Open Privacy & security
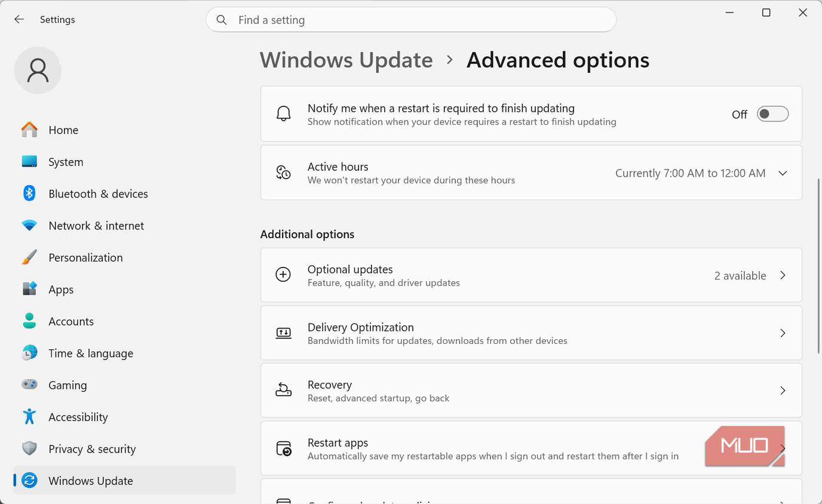Viewport: 822px width, 504px height. [125, 448]
